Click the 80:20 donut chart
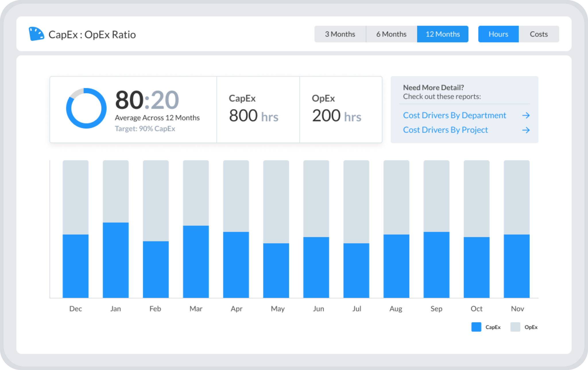Viewport: 588px width, 370px height. click(86, 108)
